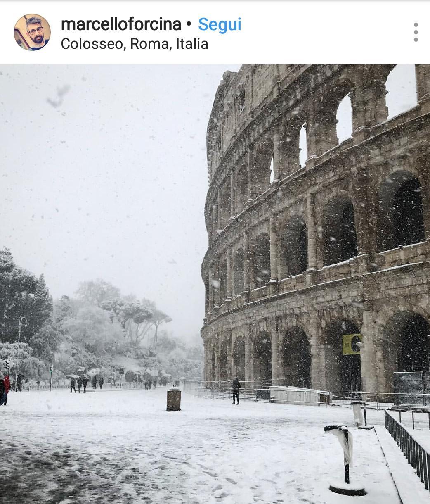Open the Colosseo, Roma, Italia location

[135, 44]
